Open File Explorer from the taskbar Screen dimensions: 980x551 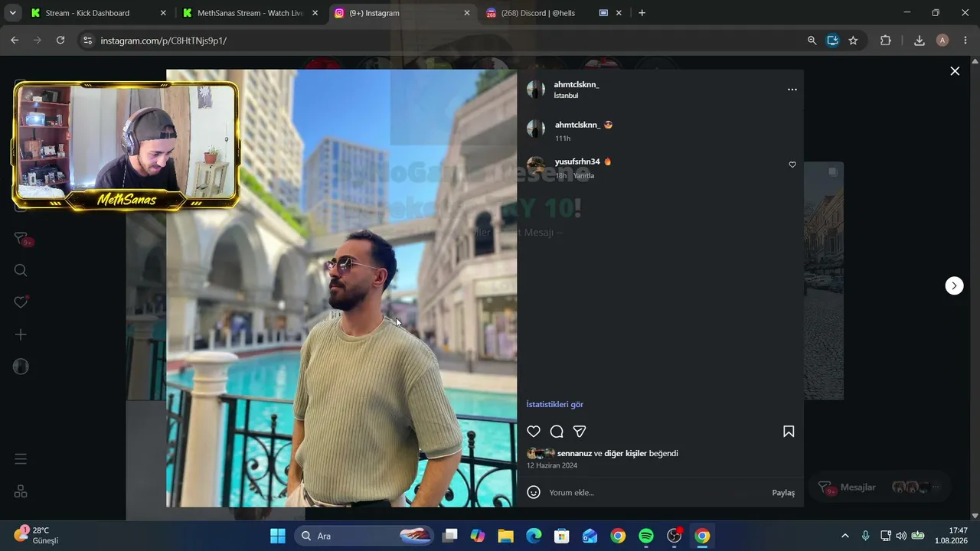[505, 536]
